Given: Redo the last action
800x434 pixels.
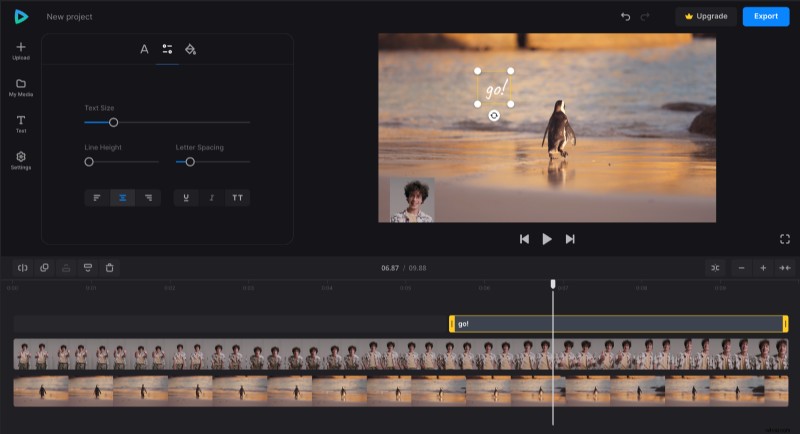Looking at the screenshot, I should click(x=645, y=16).
